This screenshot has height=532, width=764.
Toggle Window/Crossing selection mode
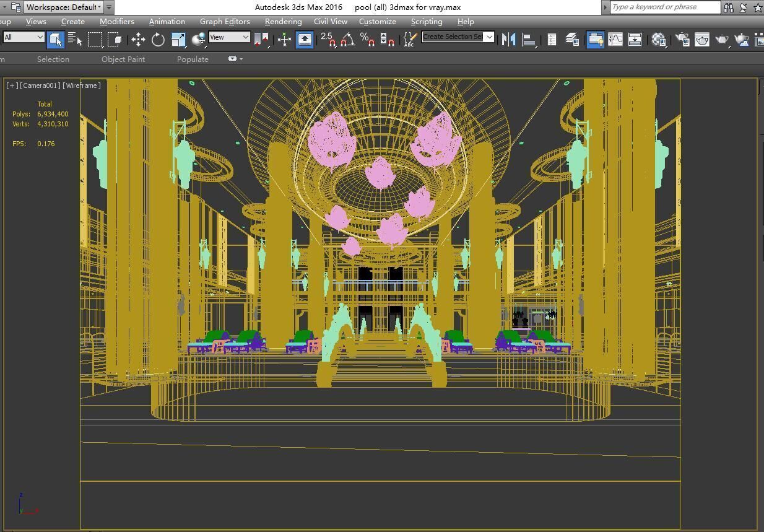(x=115, y=40)
